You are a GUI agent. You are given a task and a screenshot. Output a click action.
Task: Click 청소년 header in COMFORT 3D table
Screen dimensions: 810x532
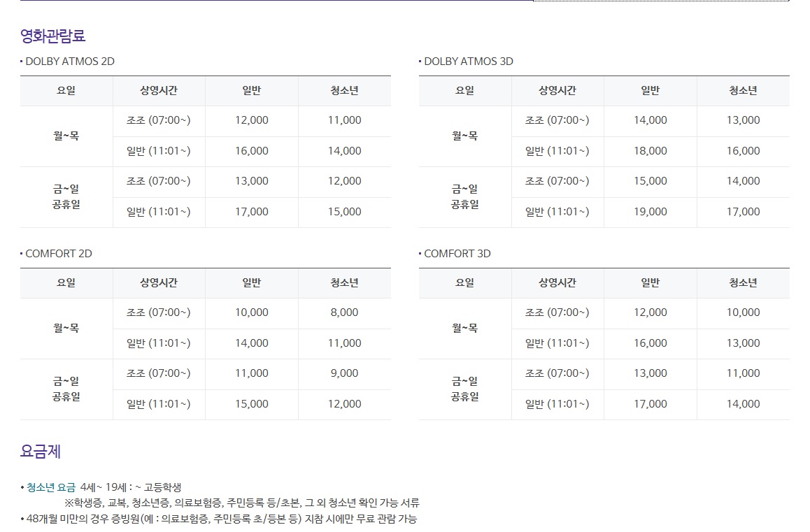[x=743, y=282]
